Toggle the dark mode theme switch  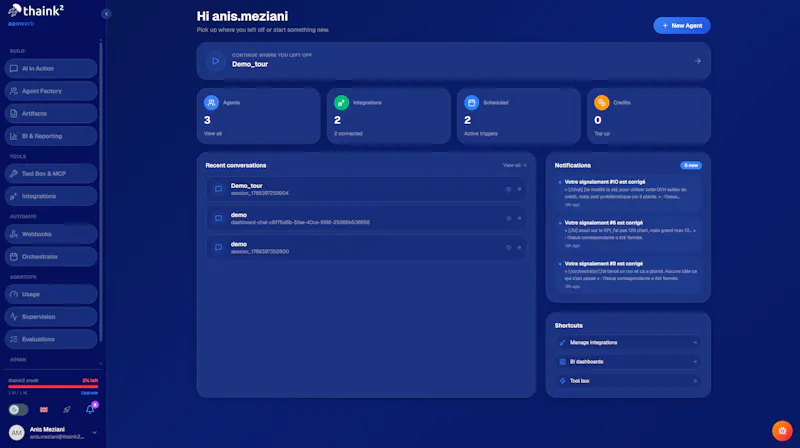(18, 410)
